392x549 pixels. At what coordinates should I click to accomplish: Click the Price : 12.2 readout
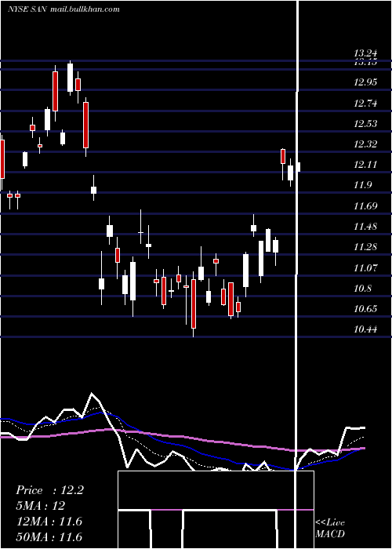[49, 490]
